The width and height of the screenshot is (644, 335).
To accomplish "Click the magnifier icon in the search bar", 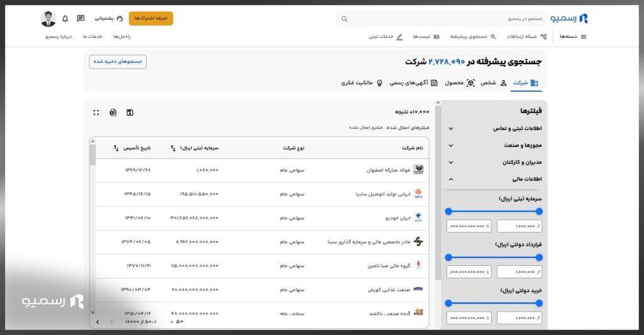I will click(x=345, y=19).
